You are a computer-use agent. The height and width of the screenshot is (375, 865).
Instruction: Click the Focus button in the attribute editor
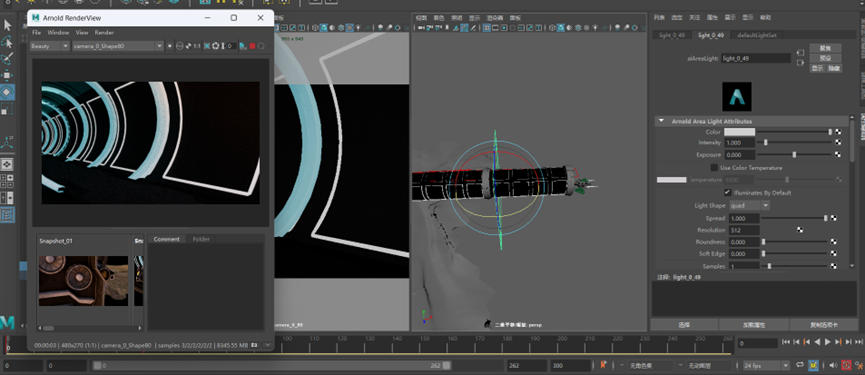click(825, 48)
